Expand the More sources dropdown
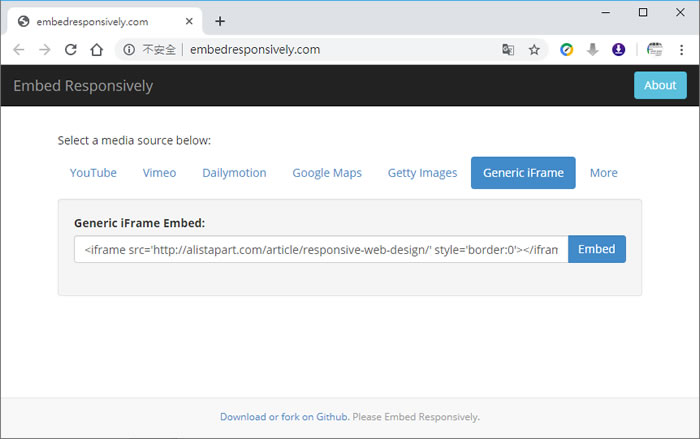The image size is (700, 439). pyautogui.click(x=604, y=173)
